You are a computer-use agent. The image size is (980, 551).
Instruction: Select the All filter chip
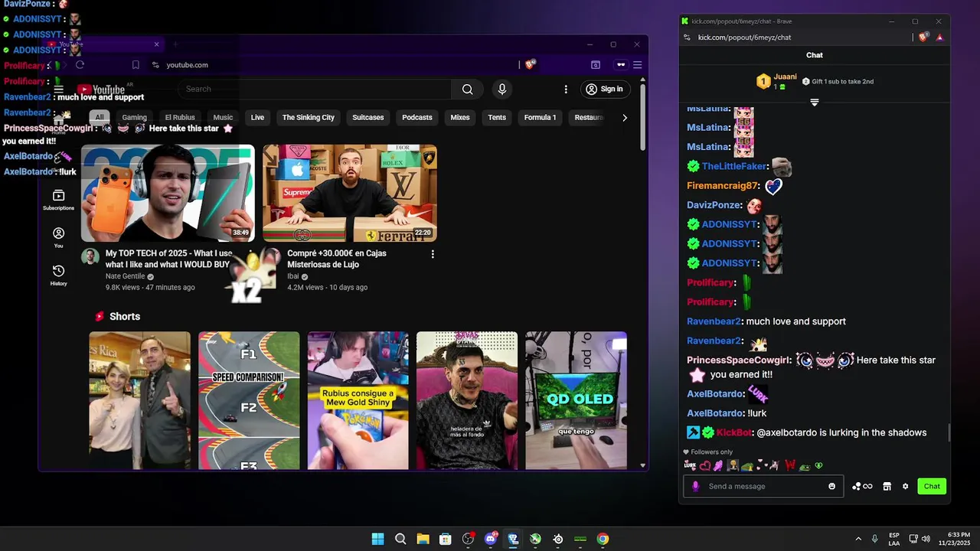pyautogui.click(x=100, y=118)
